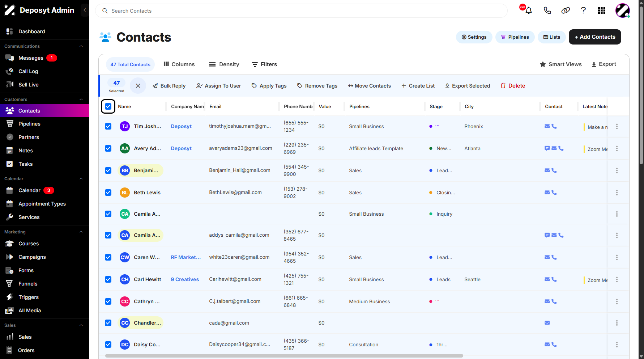This screenshot has width=644, height=359.
Task: Click the Add Contacts button
Action: pyautogui.click(x=595, y=37)
